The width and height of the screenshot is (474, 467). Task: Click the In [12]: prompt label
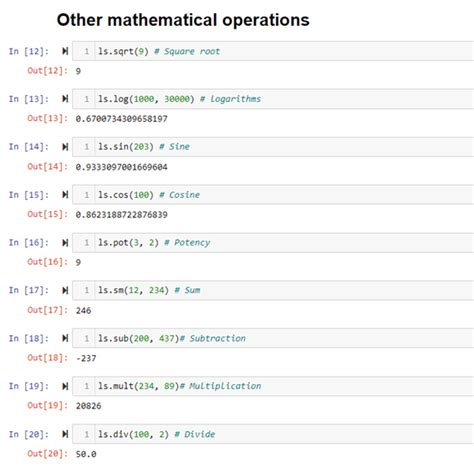pyautogui.click(x=29, y=51)
